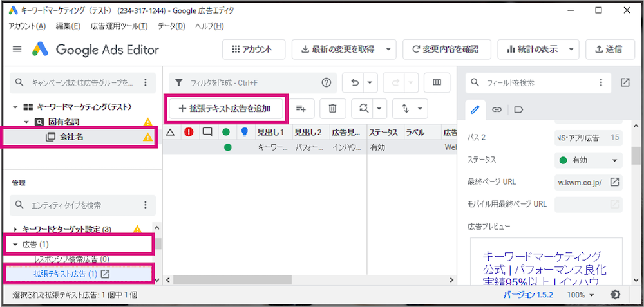This screenshot has width=644, height=307.
Task: Open the import/export dropdown arrow
Action: point(420,108)
